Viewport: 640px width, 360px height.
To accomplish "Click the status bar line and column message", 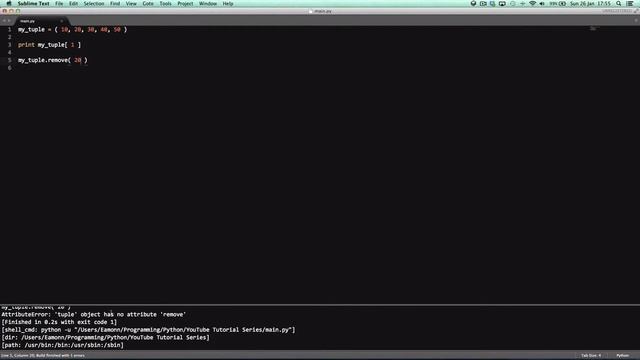I will click(43, 356).
